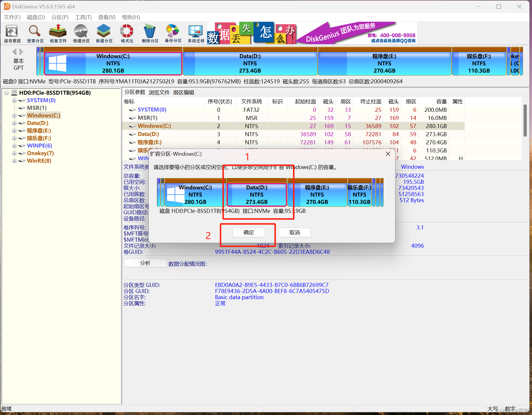Open the 分区(P) menu
This screenshot has width=532, height=415.
click(x=60, y=17)
